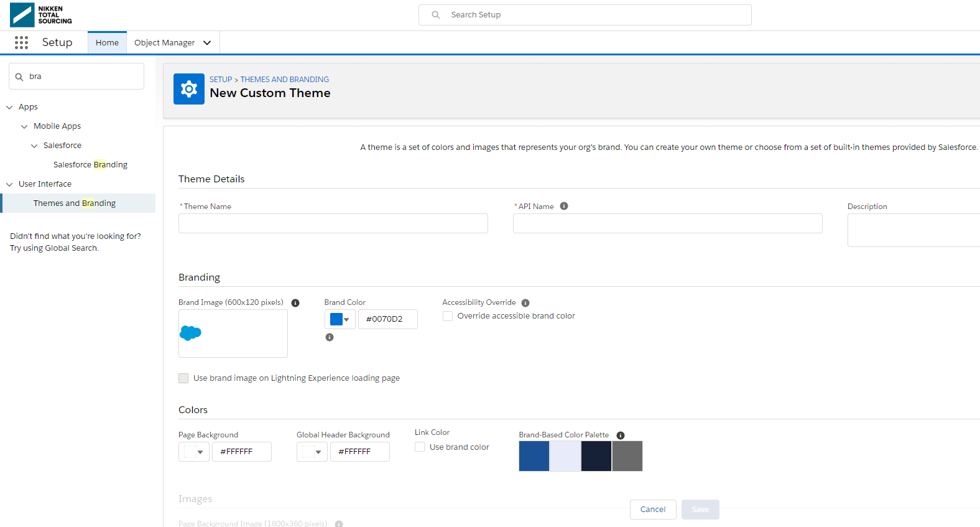Click the API Name info icon
The height and width of the screenshot is (527, 980).
[x=564, y=206]
